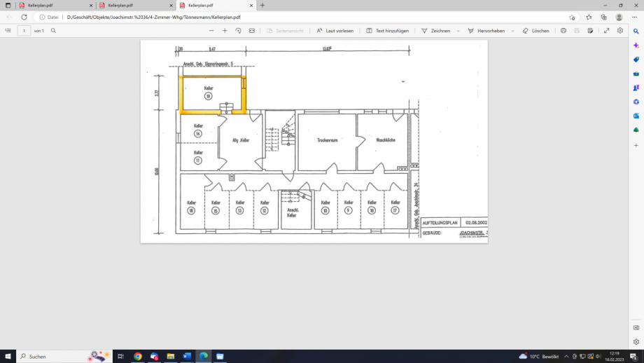Open the notification center icon
The width and height of the screenshot is (644, 363).
click(633, 357)
